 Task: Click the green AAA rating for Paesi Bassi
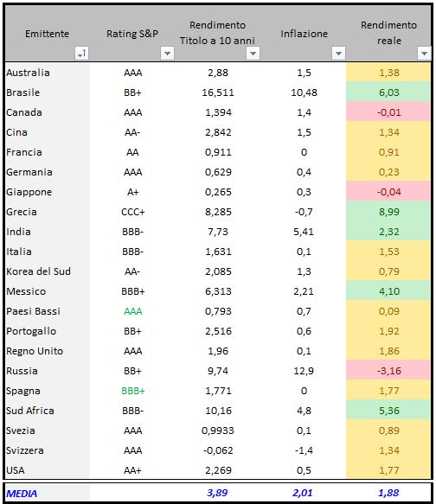133,311
